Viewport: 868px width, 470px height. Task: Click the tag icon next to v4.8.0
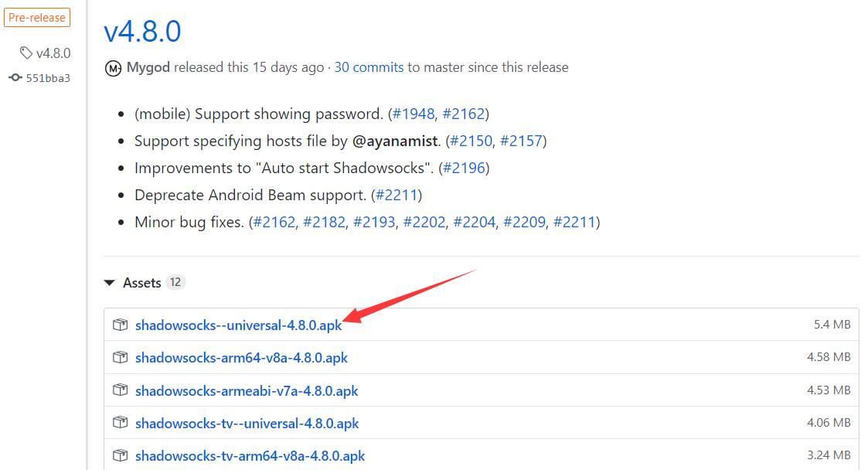point(26,53)
